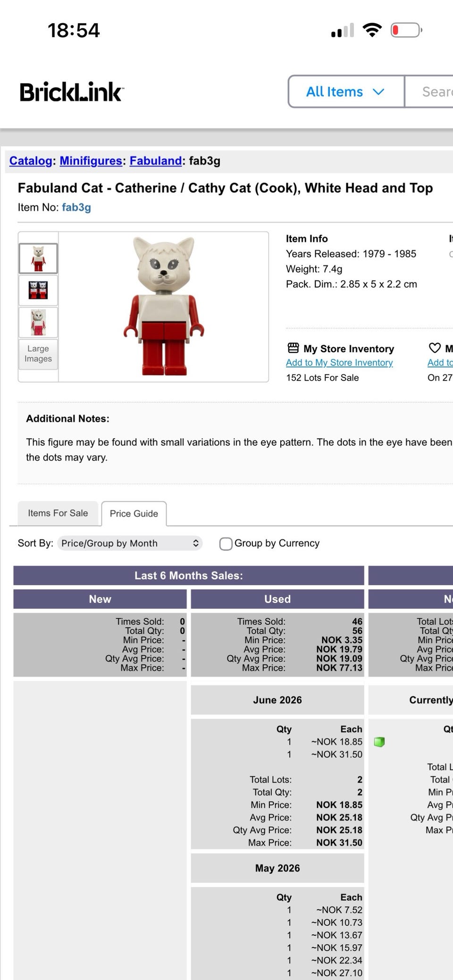This screenshot has height=980, width=453.
Task: Click the ~NOK 31.50 sale price
Action: (x=336, y=755)
